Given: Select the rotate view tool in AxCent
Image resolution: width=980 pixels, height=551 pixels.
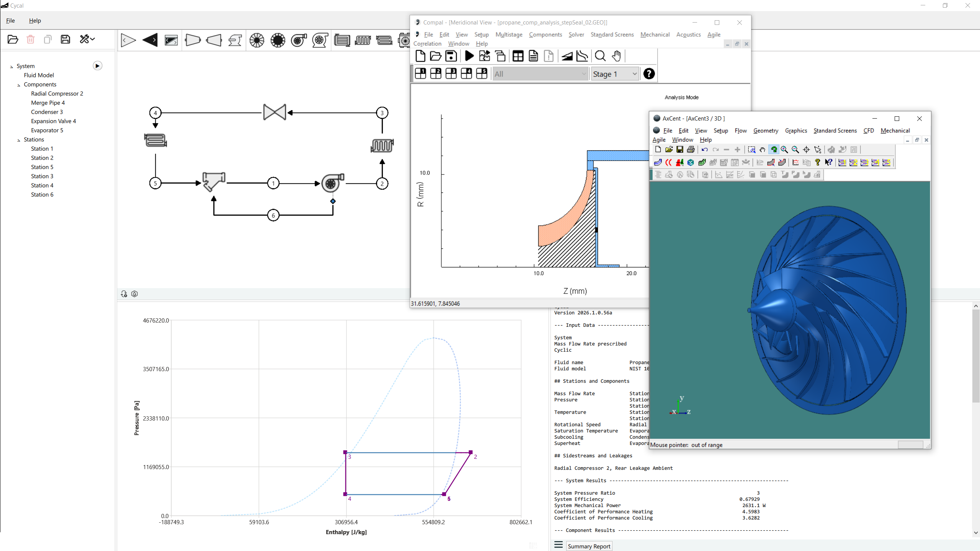Looking at the screenshot, I should (x=774, y=150).
